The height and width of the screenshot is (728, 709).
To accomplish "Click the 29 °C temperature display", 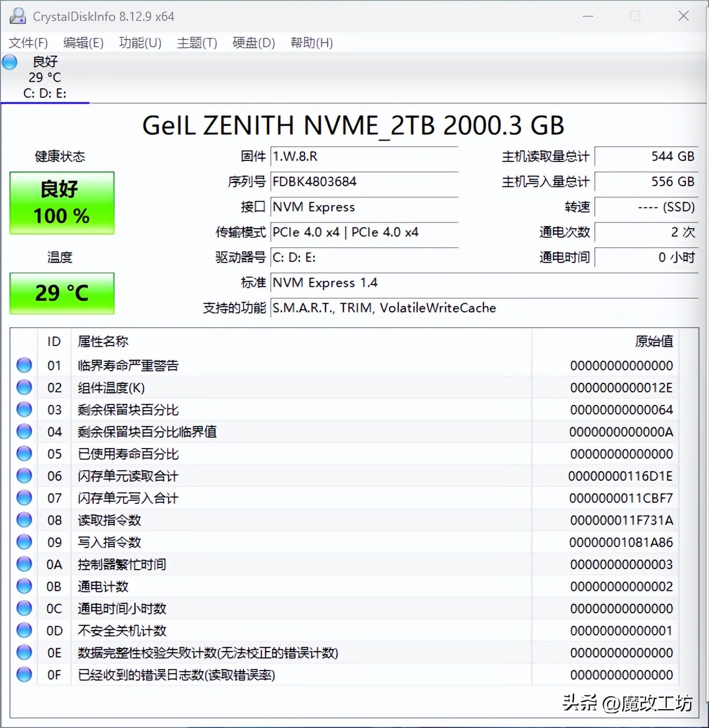I will coord(62,293).
